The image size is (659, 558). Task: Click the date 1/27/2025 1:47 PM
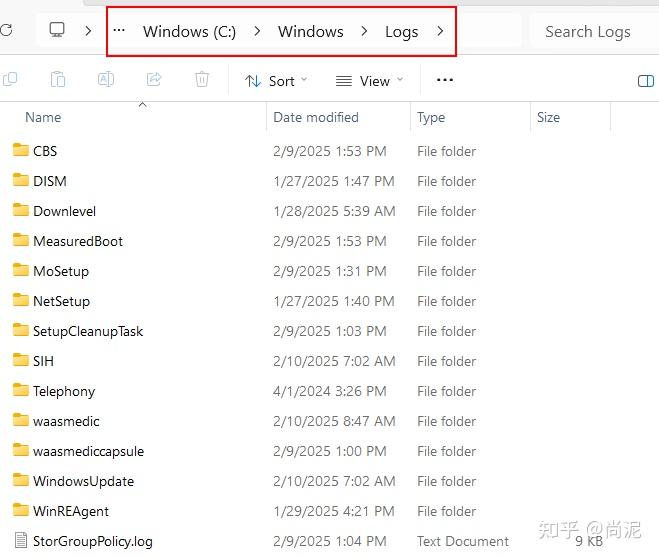[334, 181]
